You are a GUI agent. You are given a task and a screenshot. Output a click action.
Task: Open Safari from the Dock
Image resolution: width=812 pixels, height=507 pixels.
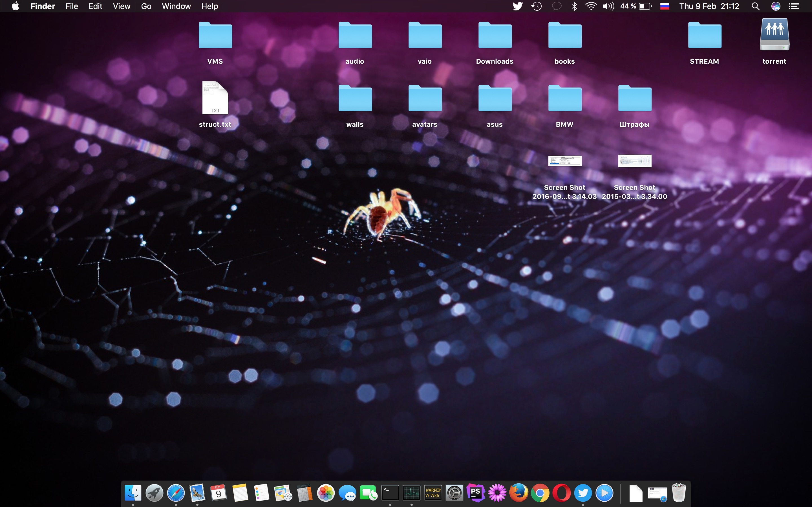pyautogui.click(x=176, y=493)
